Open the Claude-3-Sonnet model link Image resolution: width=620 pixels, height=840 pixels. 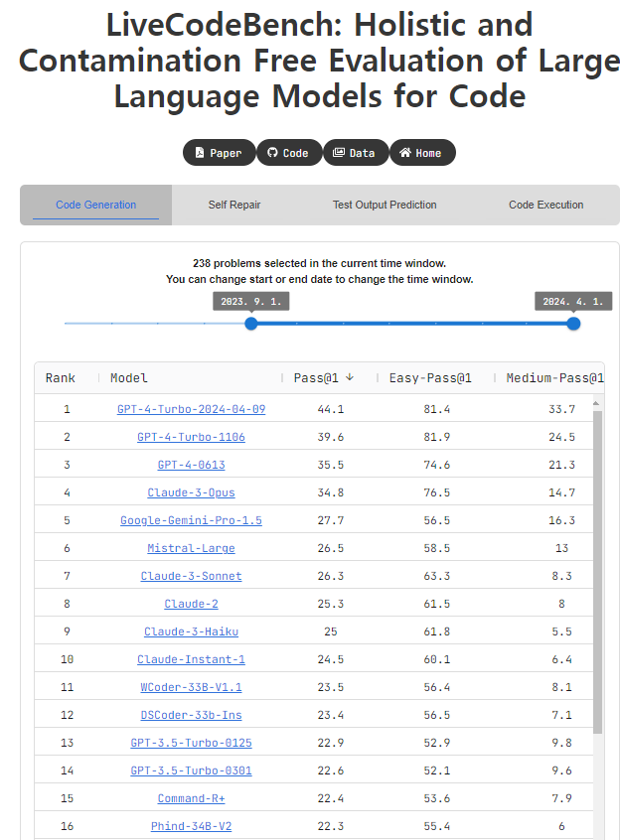tap(192, 576)
